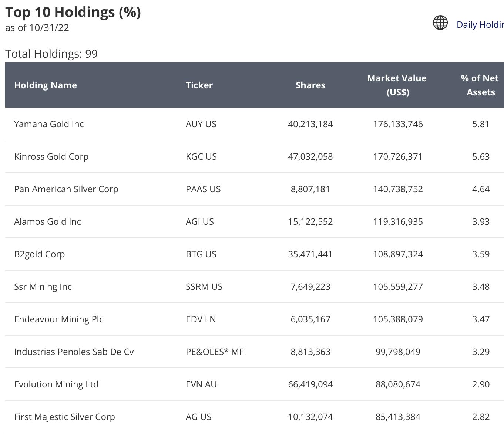504x434 pixels.
Task: Click the Holding Name column header
Action: pos(46,85)
